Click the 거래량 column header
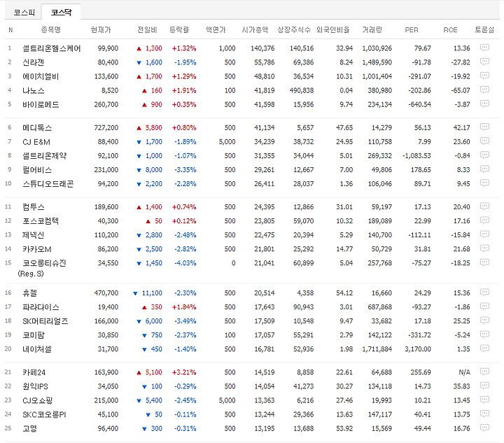Screen dimensions: 504x443 (372, 30)
